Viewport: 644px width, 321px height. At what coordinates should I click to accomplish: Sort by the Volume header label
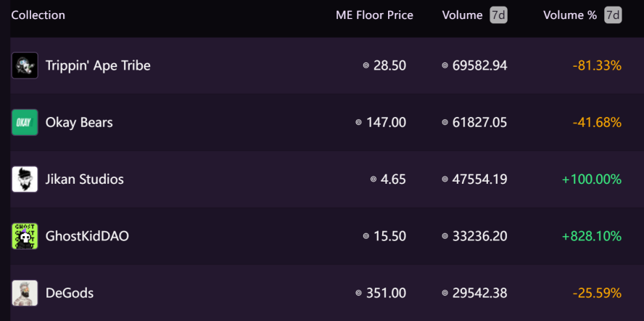click(x=462, y=15)
